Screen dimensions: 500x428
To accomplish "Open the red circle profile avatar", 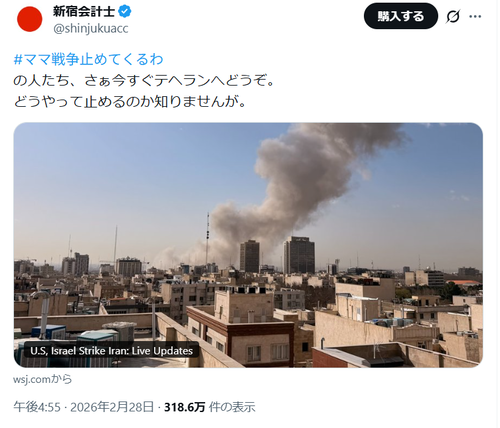I will 30,19.
